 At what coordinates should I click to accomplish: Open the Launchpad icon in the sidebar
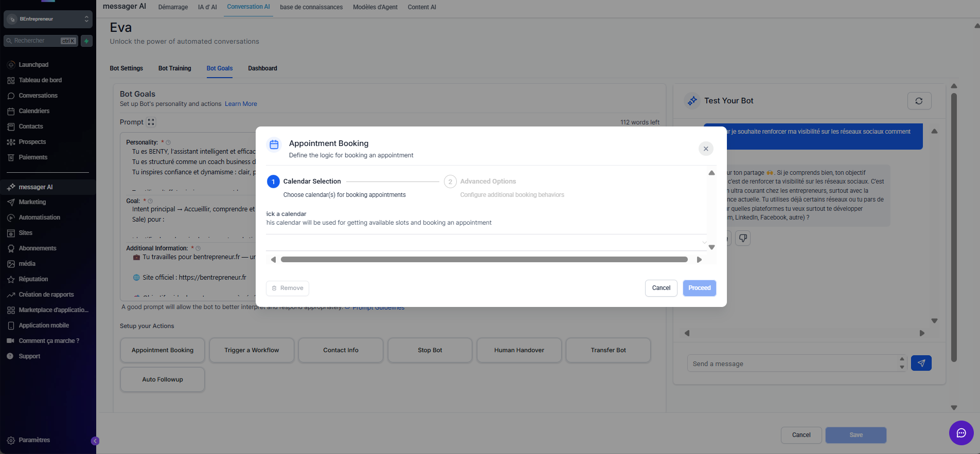[x=11, y=65]
